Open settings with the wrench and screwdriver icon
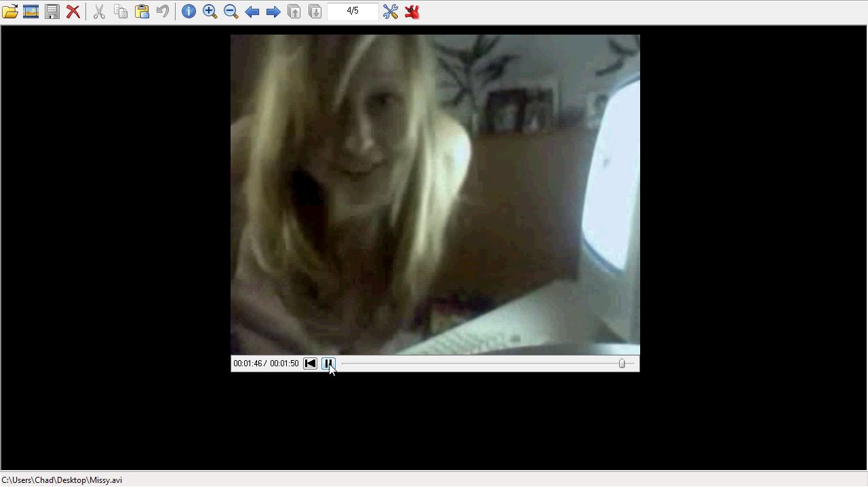Image resolution: width=868 pixels, height=487 pixels. click(x=391, y=12)
